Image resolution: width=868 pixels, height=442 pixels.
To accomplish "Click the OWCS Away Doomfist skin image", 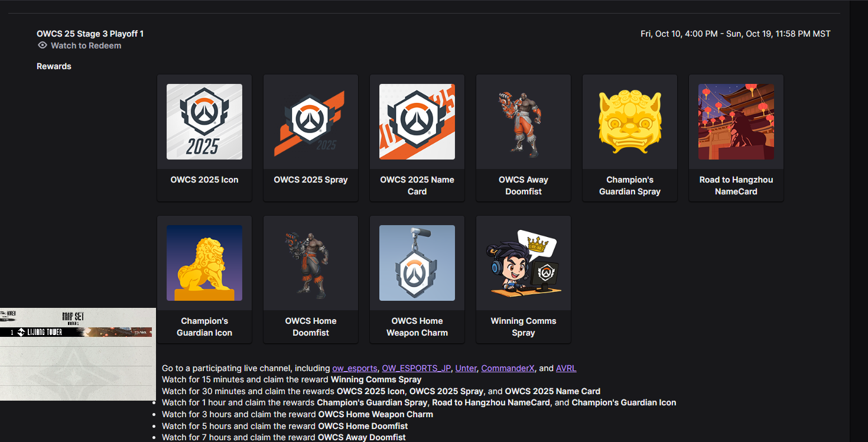I will pyautogui.click(x=524, y=122).
